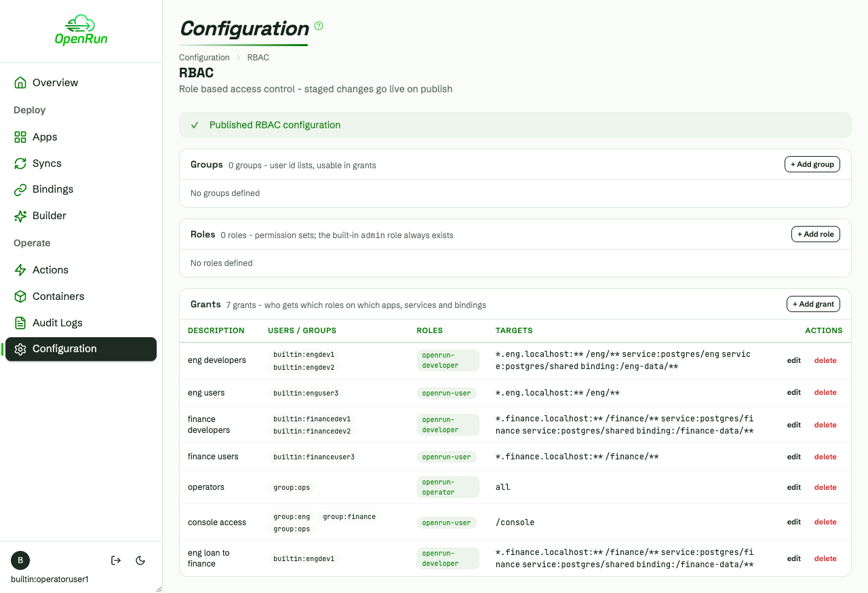Delete the eng developers grant
The image size is (868, 593).
pyautogui.click(x=825, y=361)
